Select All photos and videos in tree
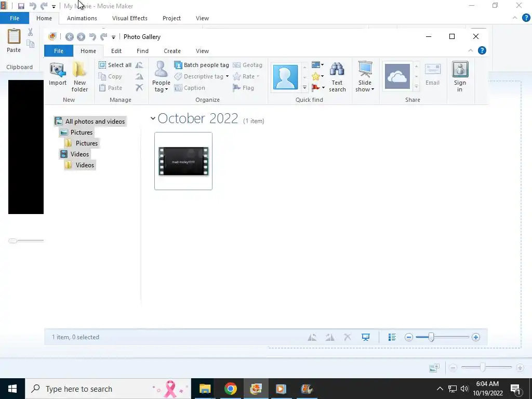The image size is (532, 399). (x=90, y=122)
